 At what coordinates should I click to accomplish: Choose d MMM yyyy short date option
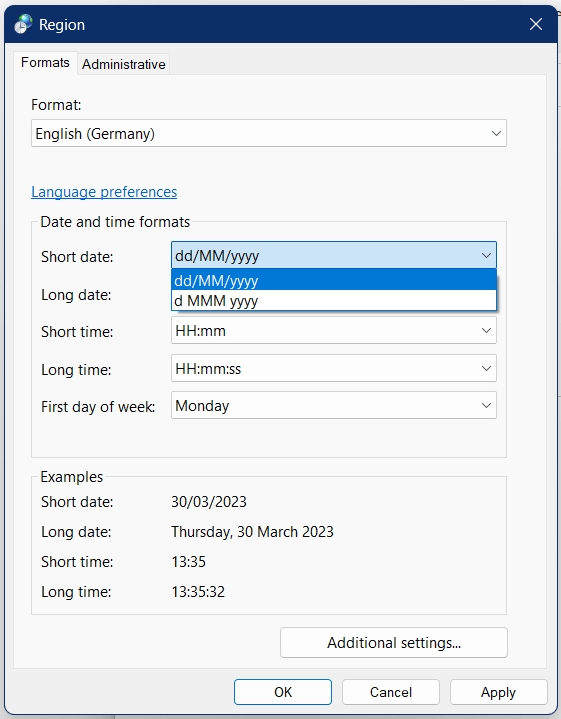334,301
